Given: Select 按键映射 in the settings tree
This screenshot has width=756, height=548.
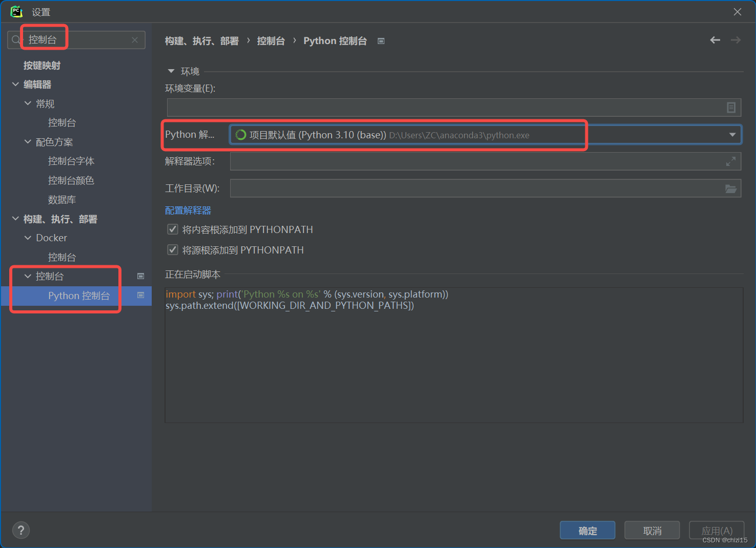Looking at the screenshot, I should click(42, 65).
